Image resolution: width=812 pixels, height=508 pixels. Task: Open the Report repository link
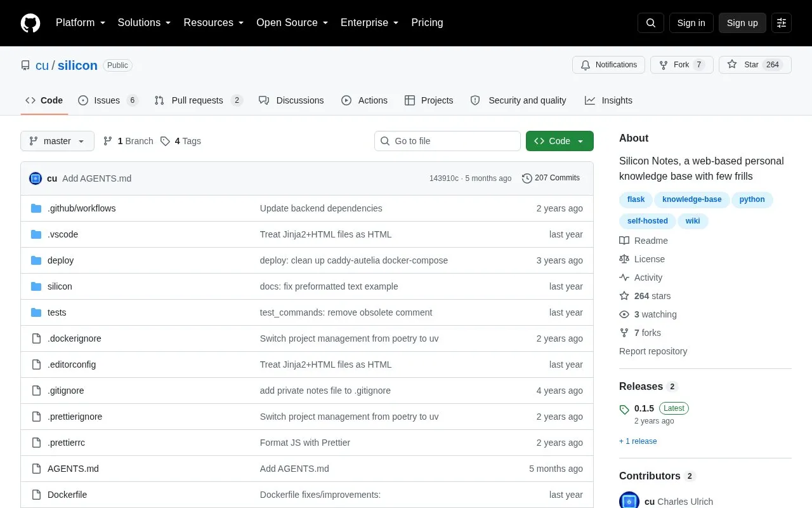(653, 351)
